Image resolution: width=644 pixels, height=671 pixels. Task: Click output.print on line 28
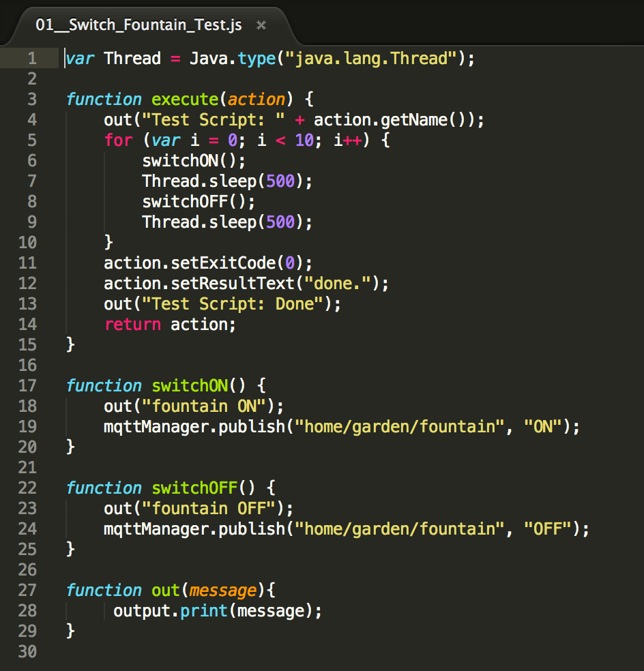pyautogui.click(x=169, y=611)
